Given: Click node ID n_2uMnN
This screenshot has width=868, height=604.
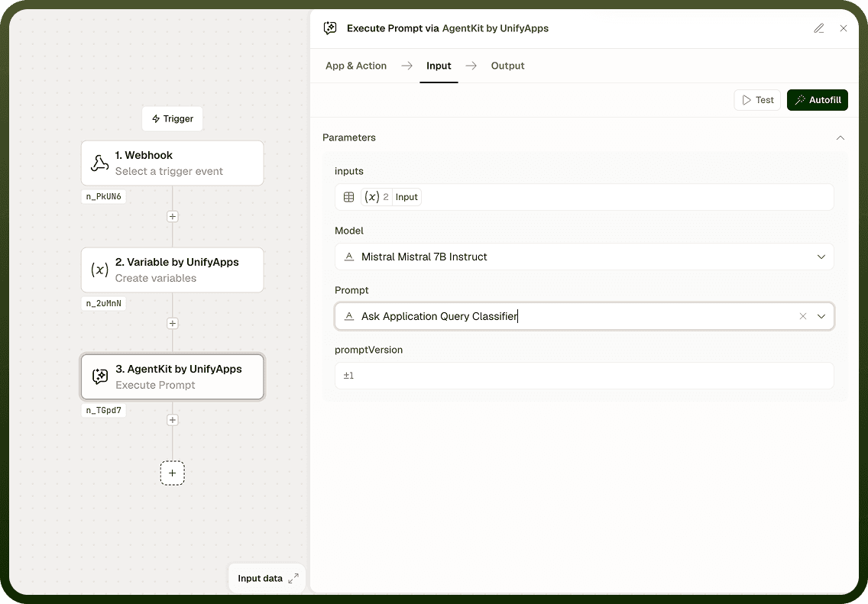Looking at the screenshot, I should coord(103,303).
